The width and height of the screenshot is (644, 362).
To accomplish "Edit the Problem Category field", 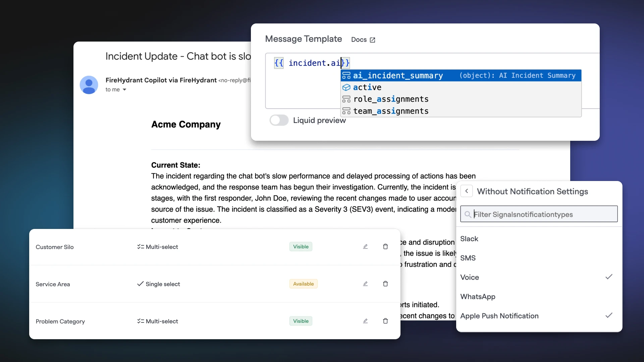I will click(x=365, y=321).
